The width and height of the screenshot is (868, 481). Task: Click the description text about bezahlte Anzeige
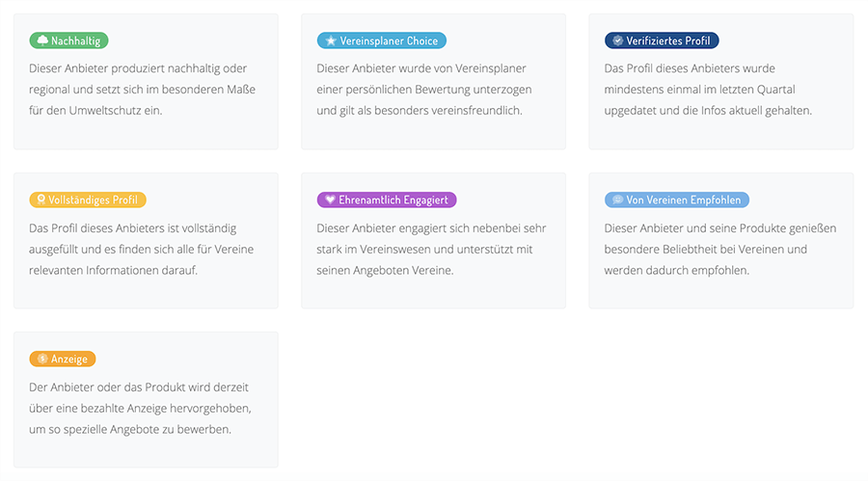point(140,408)
